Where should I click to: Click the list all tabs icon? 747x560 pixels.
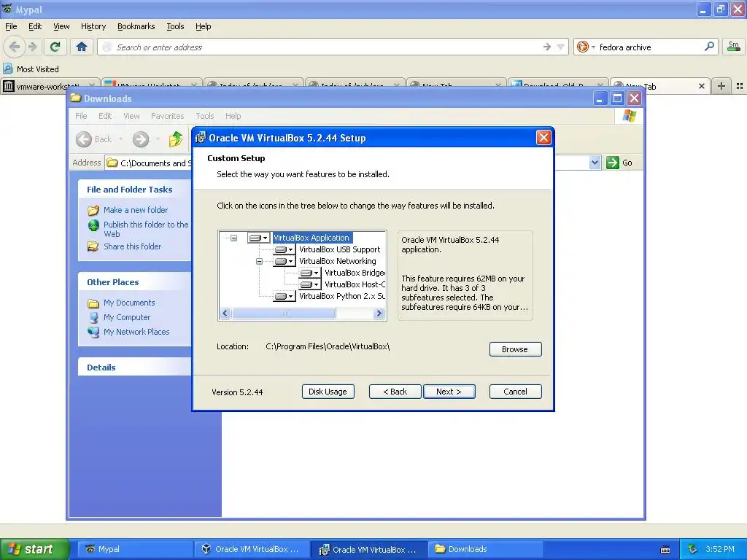tap(740, 86)
